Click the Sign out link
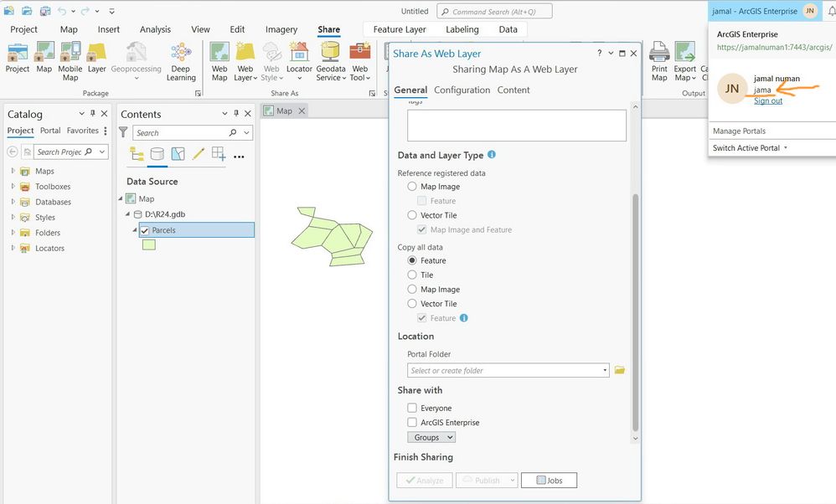 pos(768,100)
